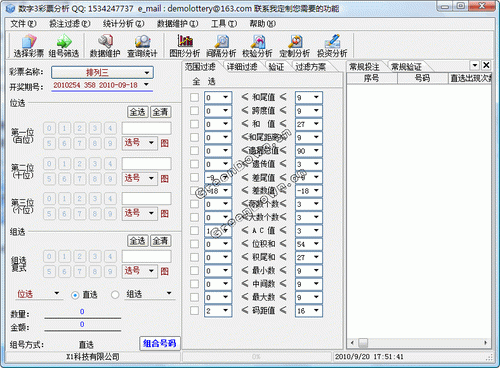The height and width of the screenshot is (368, 500).
Task: Open the 第一位 选号 dropdown
Action: 140,143
